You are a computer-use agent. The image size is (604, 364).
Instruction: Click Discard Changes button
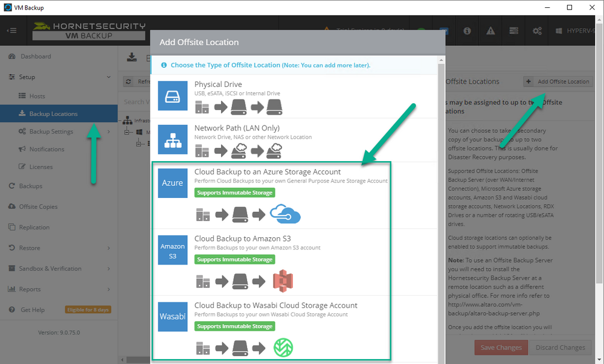pos(560,348)
